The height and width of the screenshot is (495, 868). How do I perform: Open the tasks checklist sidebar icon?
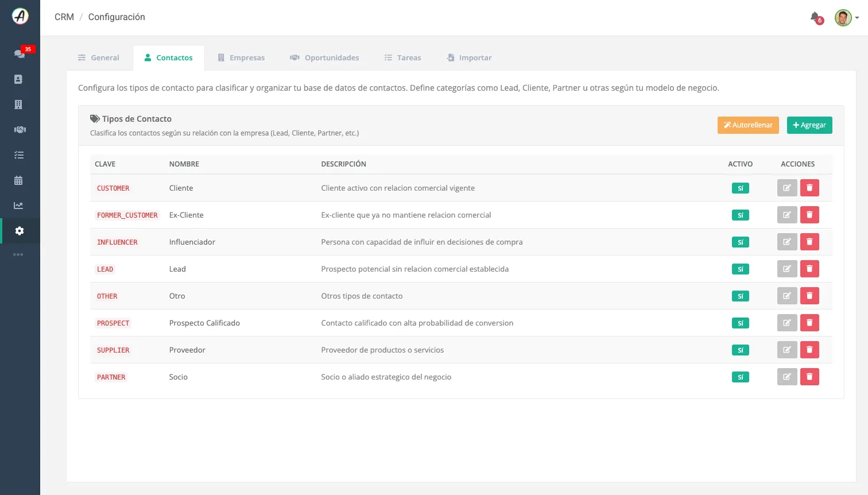pyautogui.click(x=19, y=155)
